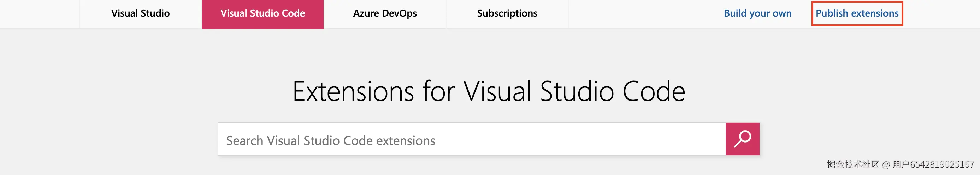The height and width of the screenshot is (175, 980).
Task: Open the Build your own link
Action: coord(757,14)
